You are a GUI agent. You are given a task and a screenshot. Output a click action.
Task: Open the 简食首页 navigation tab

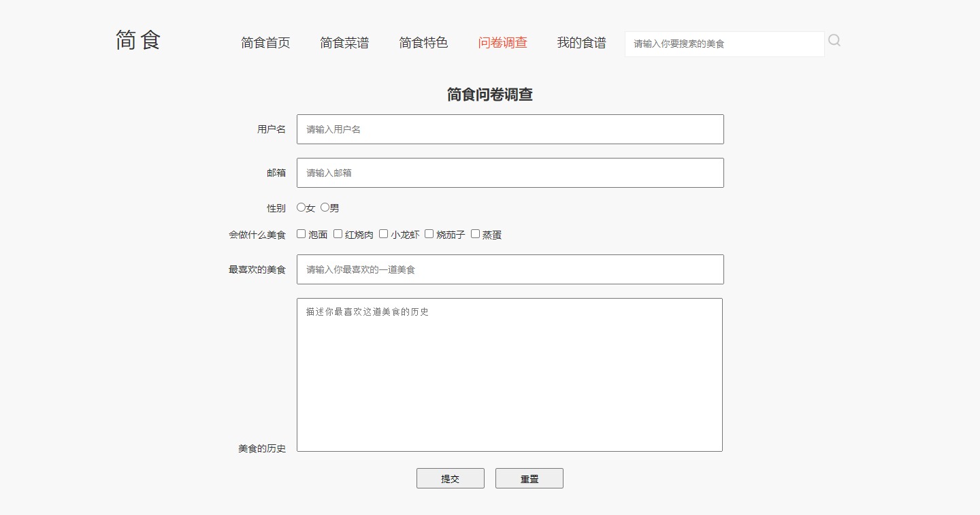click(x=265, y=43)
